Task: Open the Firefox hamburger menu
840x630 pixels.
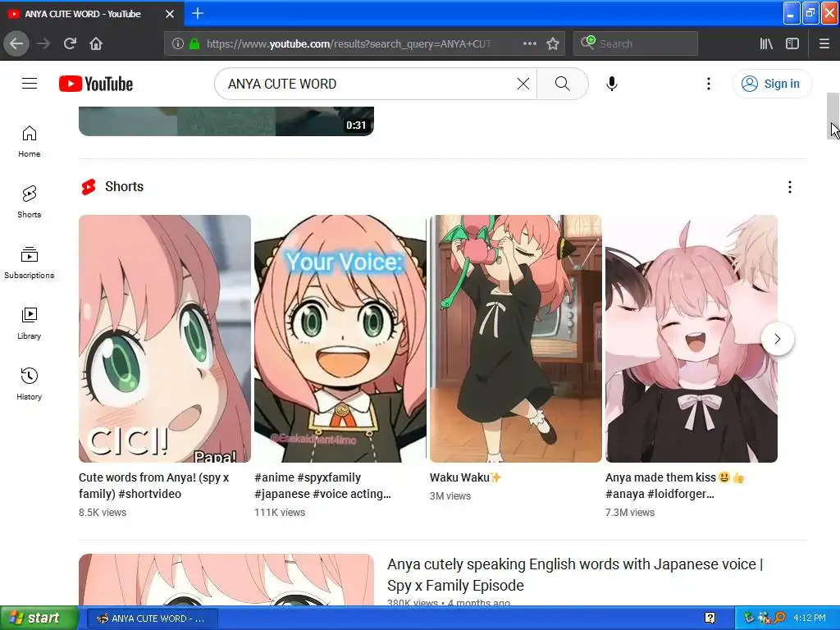Action: point(824,43)
